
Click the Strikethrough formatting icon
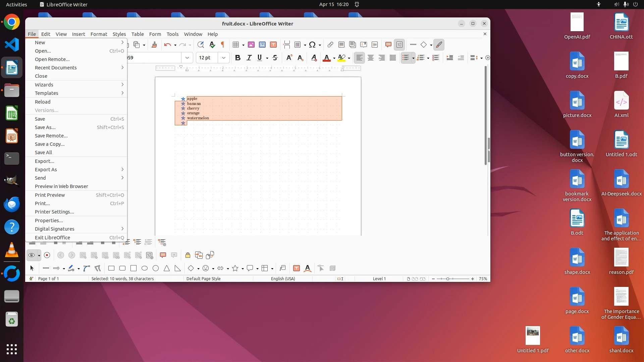pyautogui.click(x=275, y=58)
